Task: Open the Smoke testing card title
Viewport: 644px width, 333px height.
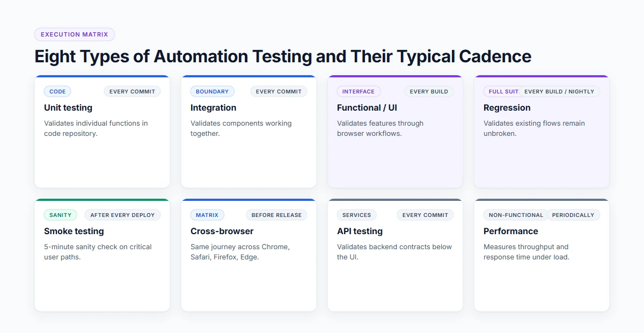Action: coord(74,231)
